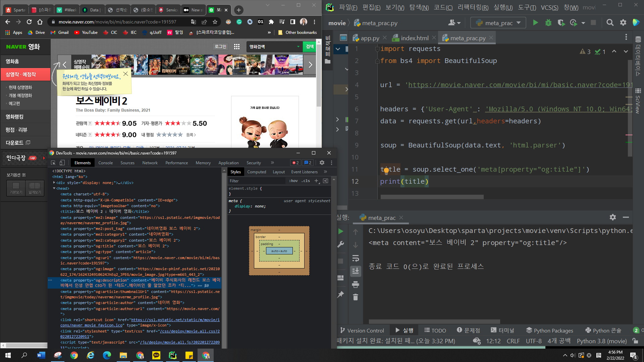The image size is (644, 362).
Task: Show hidden system tray icons
Action: (x=565, y=355)
